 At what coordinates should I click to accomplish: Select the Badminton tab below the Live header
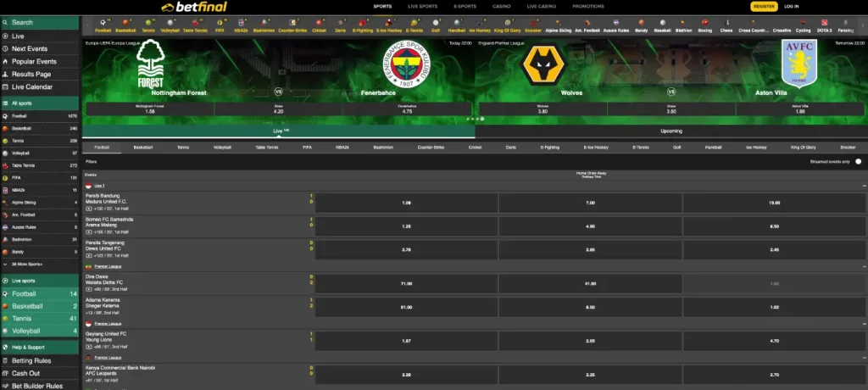(383, 148)
